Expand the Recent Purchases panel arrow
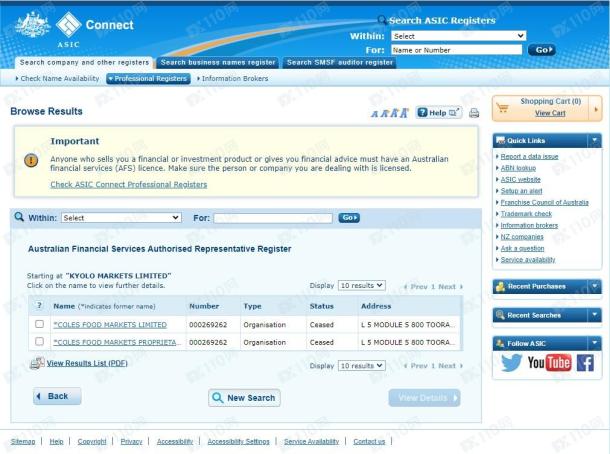The image size is (610, 454). click(x=594, y=286)
